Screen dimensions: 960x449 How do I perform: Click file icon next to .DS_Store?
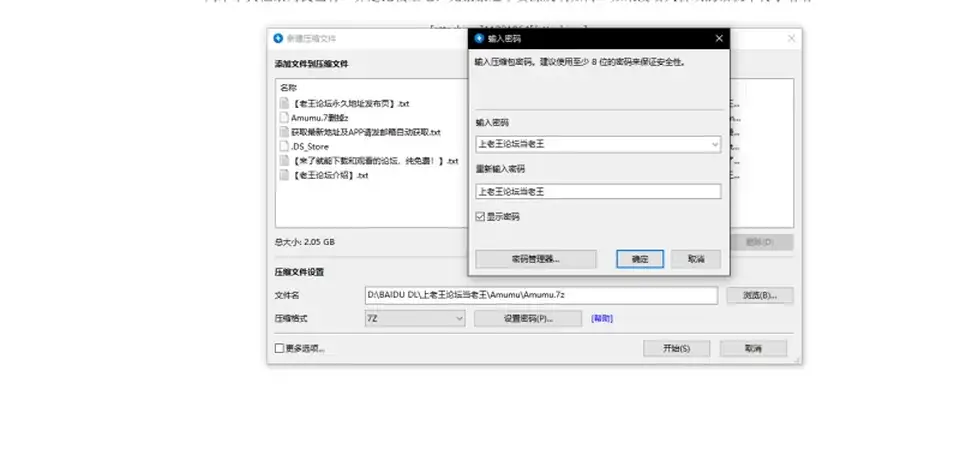coord(283,146)
